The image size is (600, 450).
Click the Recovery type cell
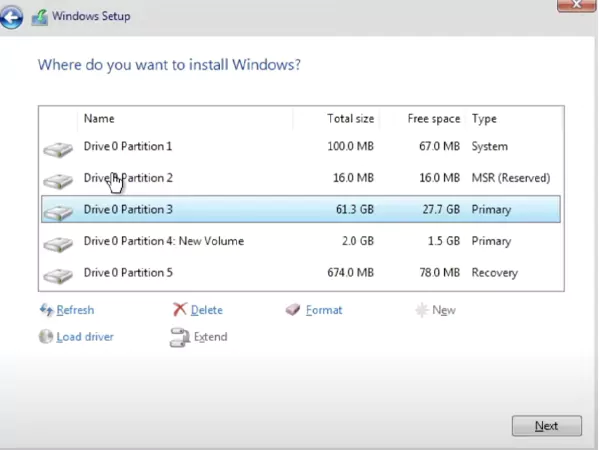(494, 273)
